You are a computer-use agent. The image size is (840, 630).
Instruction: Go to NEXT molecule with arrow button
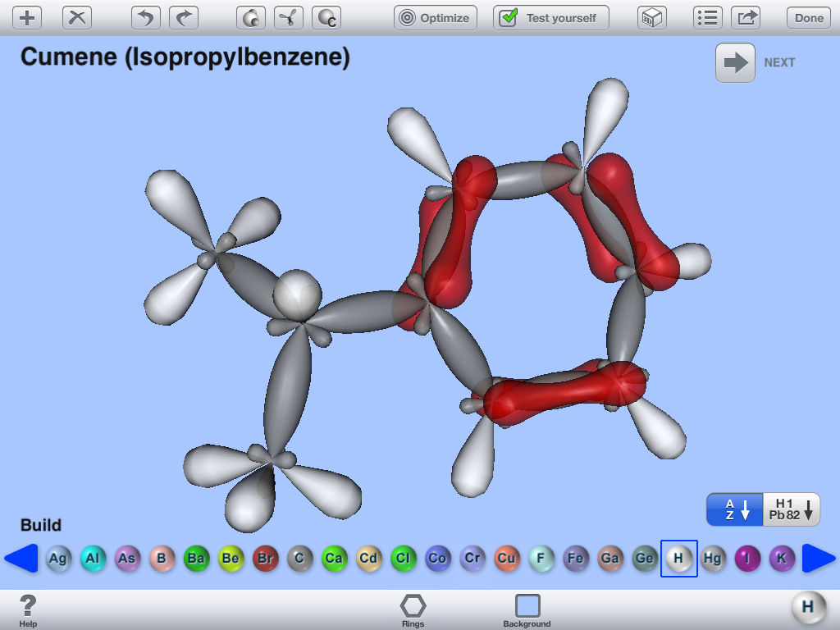click(735, 62)
